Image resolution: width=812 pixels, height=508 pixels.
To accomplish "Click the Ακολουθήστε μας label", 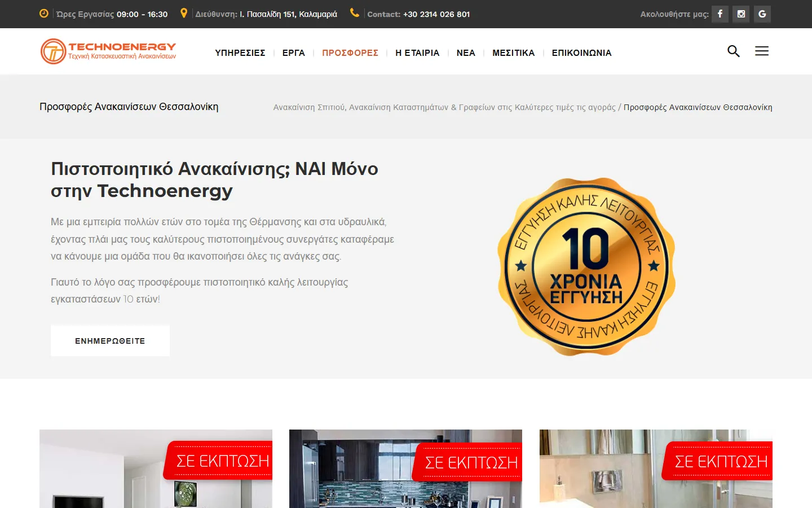I will tap(674, 14).
